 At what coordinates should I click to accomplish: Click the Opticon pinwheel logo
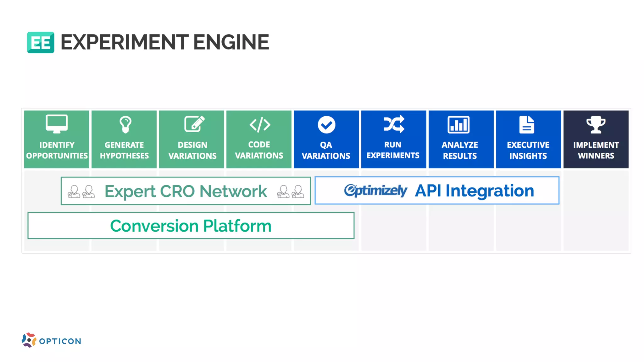point(29,340)
